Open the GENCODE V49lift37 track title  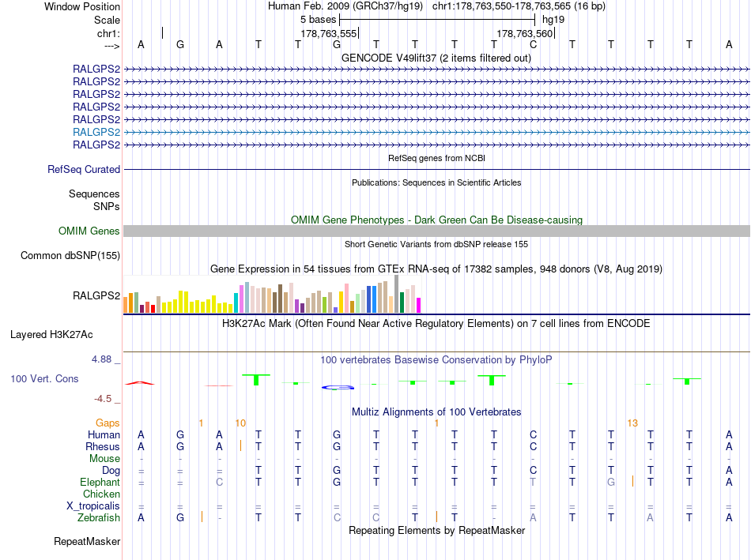tap(436, 58)
